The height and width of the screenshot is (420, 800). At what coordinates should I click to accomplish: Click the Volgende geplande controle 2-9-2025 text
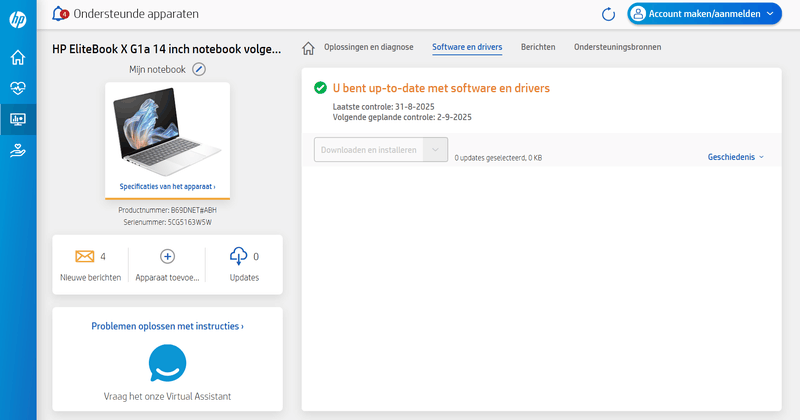(x=402, y=117)
